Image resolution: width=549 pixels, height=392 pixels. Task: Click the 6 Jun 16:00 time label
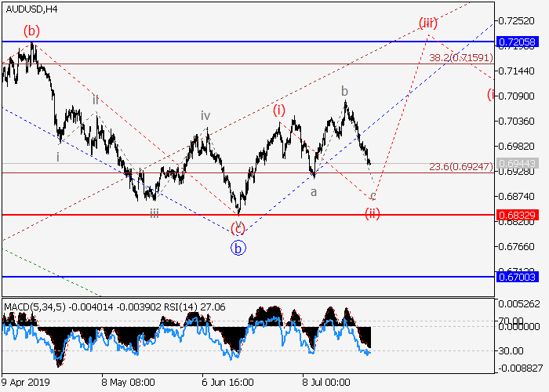[x=228, y=383]
